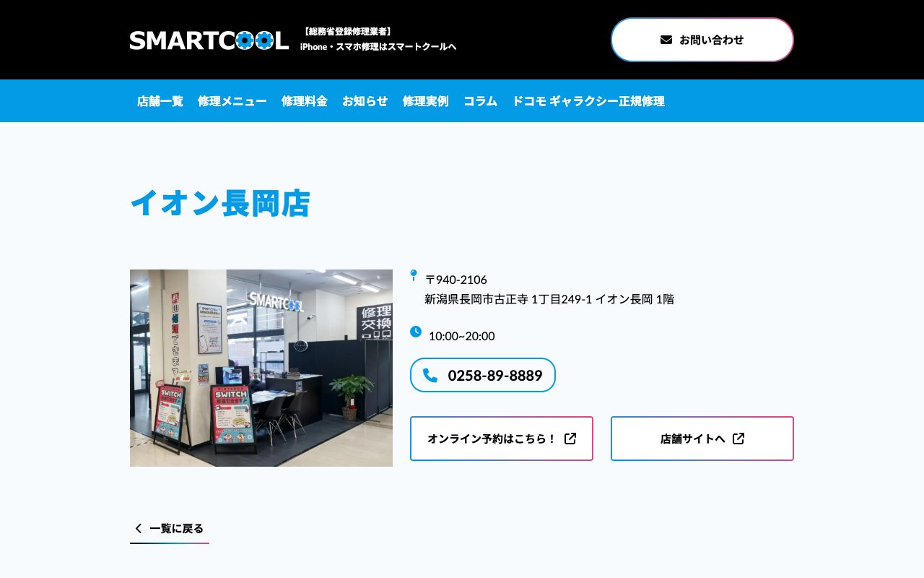Open the コラム navigation item
This screenshot has height=578, width=924.
(x=481, y=101)
